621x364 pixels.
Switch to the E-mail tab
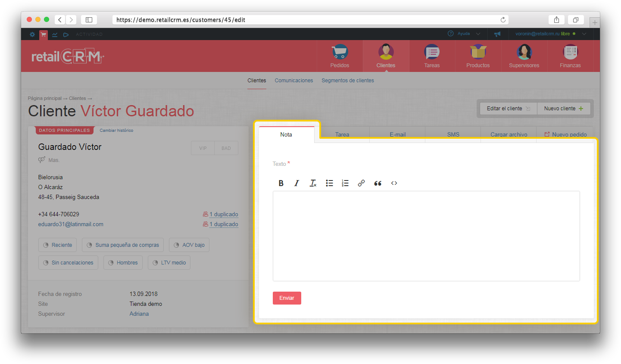(398, 134)
